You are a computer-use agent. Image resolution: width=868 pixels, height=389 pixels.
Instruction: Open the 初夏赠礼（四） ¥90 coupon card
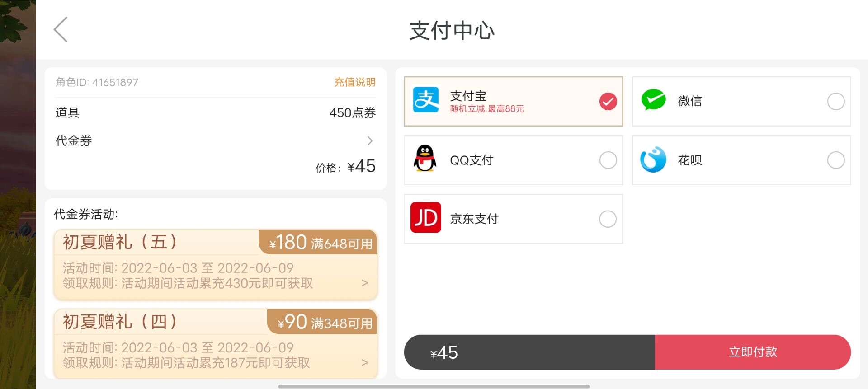click(216, 344)
